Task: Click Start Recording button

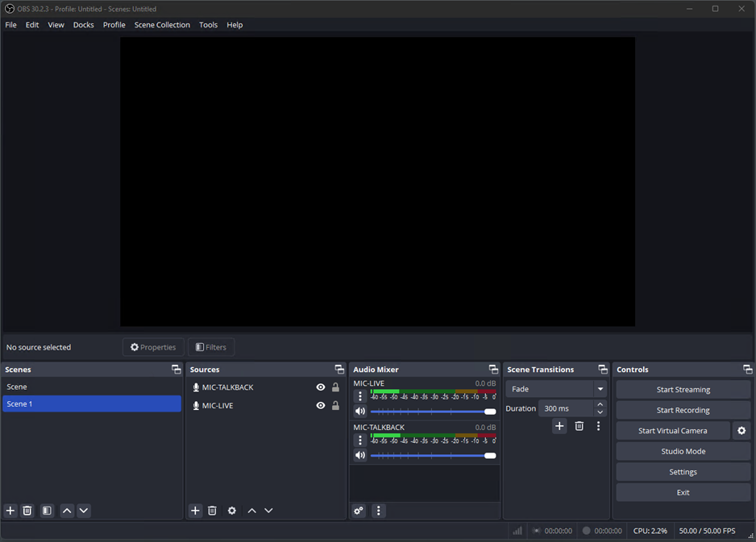Action: pos(683,411)
